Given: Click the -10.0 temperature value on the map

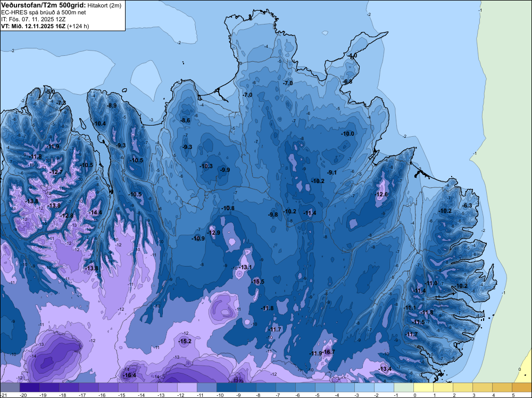Looking at the screenshot, I should tap(348, 134).
